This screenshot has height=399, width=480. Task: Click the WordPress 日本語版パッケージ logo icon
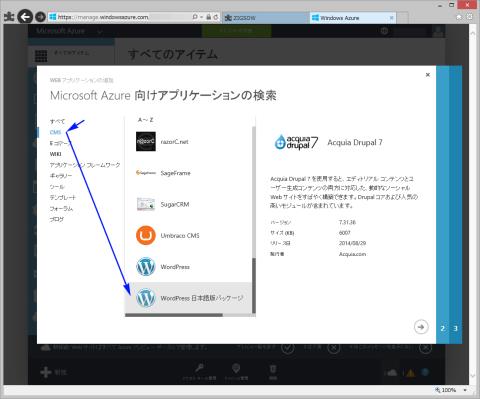[146, 298]
